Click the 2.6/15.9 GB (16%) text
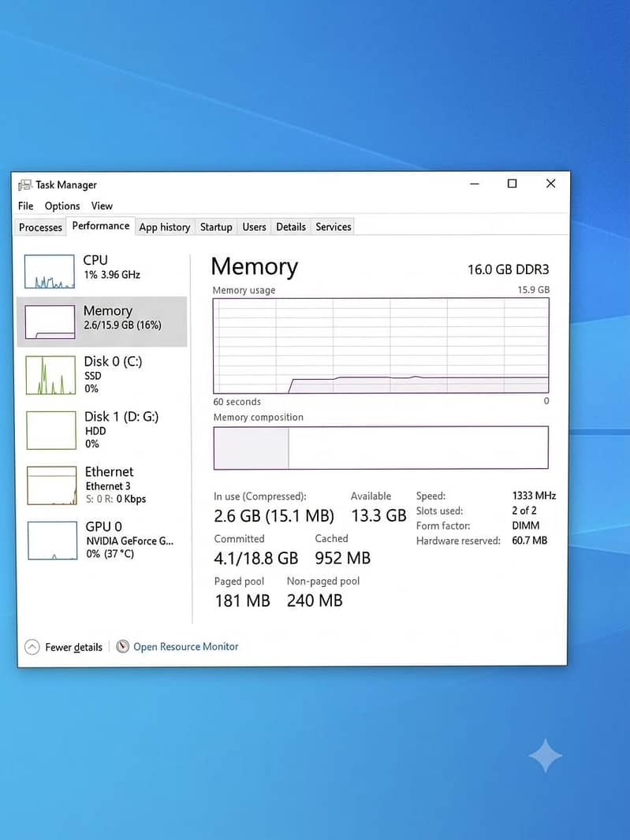 [x=122, y=325]
